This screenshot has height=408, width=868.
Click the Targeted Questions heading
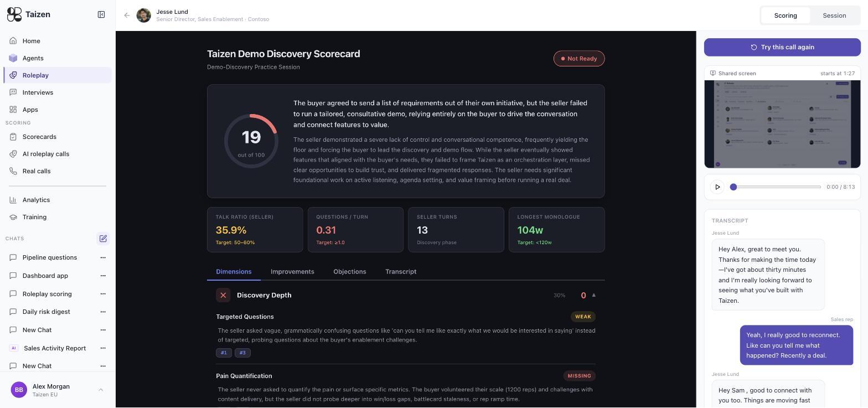pos(245,317)
